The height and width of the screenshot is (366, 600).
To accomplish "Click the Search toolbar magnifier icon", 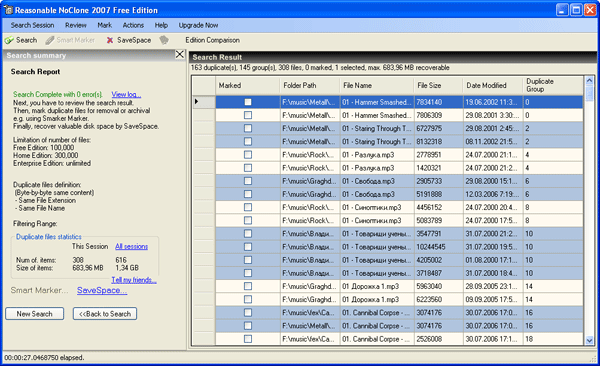I will point(9,40).
